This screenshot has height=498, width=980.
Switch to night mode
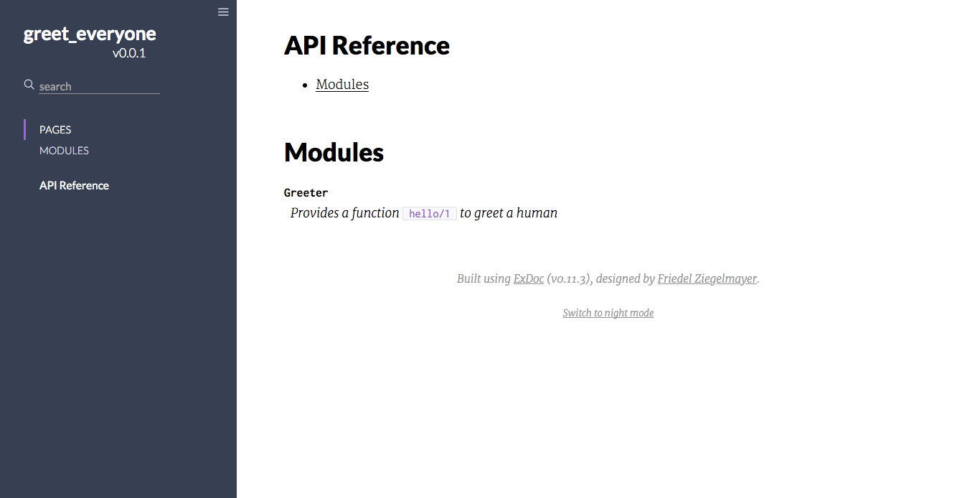[x=608, y=313]
